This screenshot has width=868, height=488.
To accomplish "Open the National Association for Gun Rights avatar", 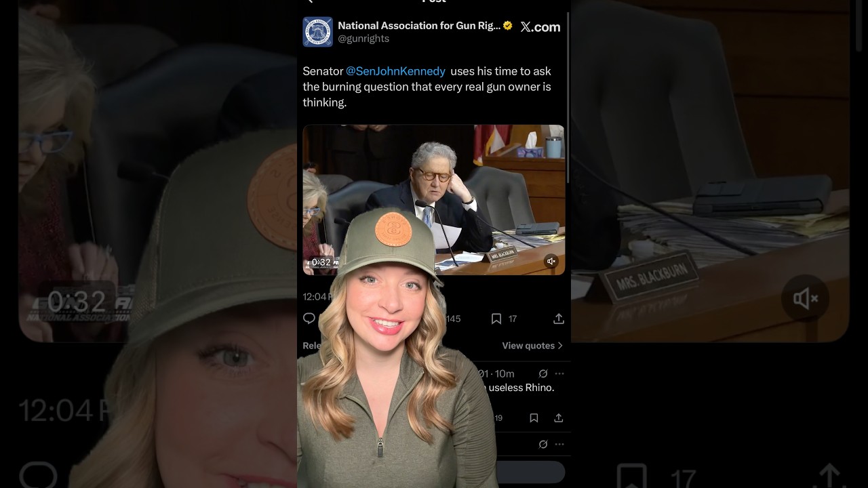I will click(317, 32).
